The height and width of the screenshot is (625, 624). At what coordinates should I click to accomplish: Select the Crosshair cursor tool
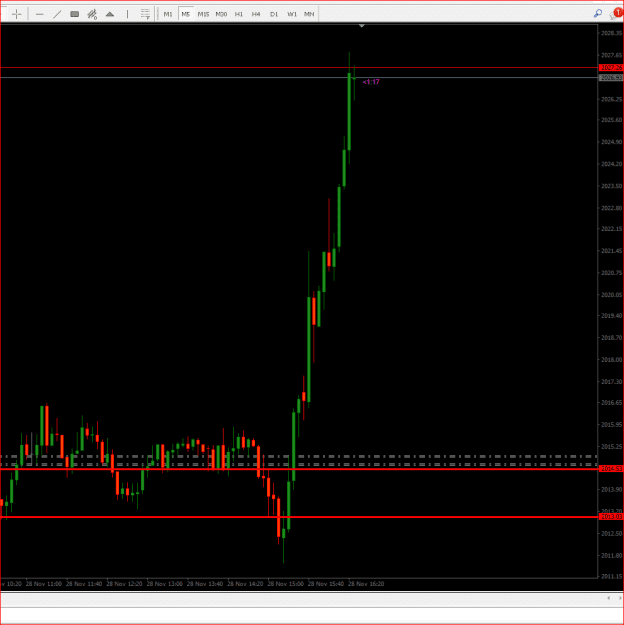pyautogui.click(x=16, y=14)
